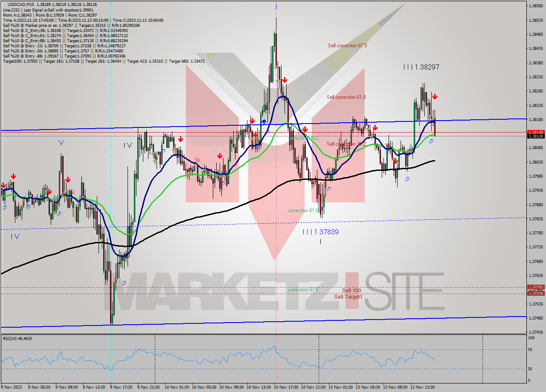Click the red 1.37593 price tag
Screen dimensions: 546x392
[x=535, y=287]
